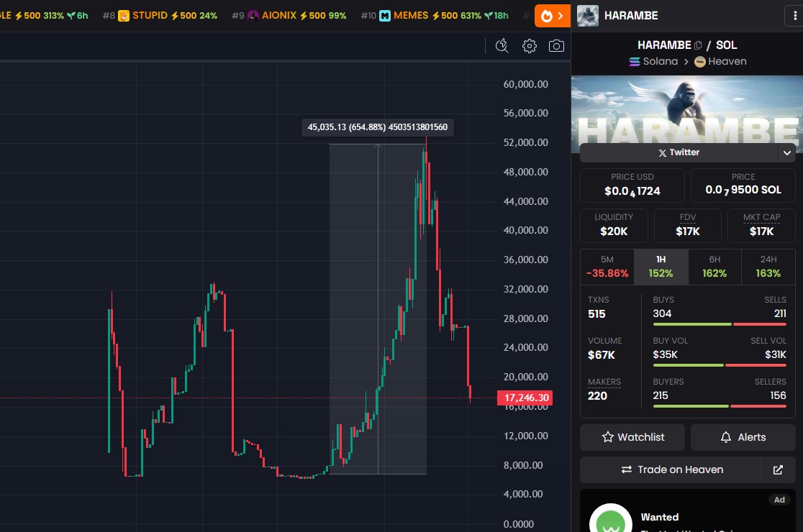803x532 pixels.
Task: Click the buy volume ratio bar
Action: [720, 365]
